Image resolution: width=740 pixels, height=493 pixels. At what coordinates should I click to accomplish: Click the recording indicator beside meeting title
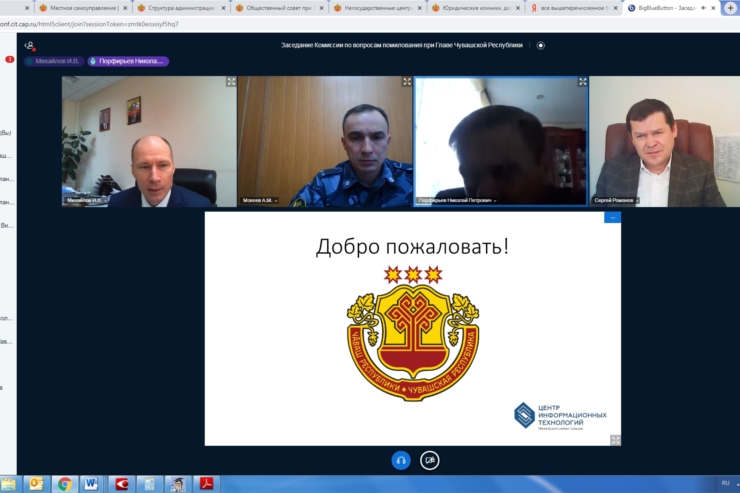[x=541, y=45]
